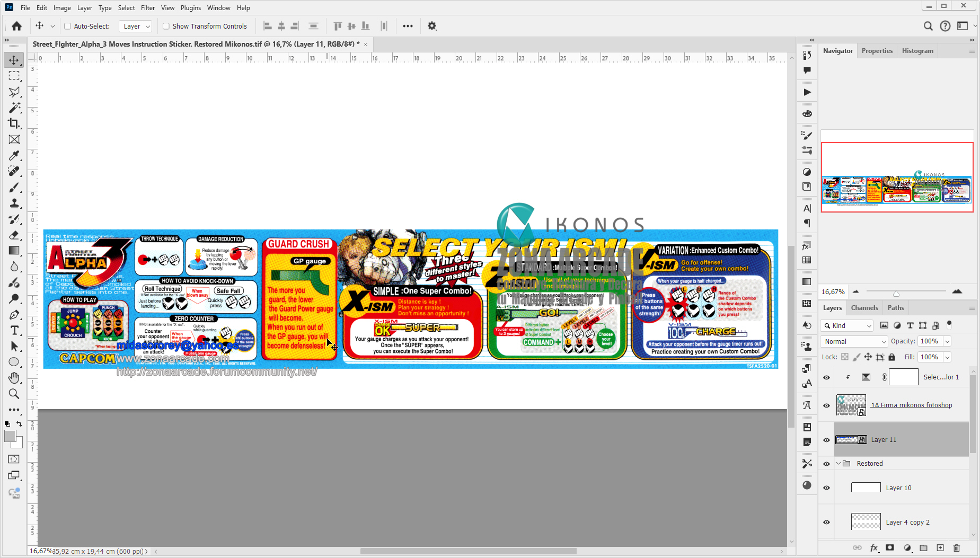Select the Spot Healing Brush tool
Screen dimensions: 980x558
click(x=14, y=171)
